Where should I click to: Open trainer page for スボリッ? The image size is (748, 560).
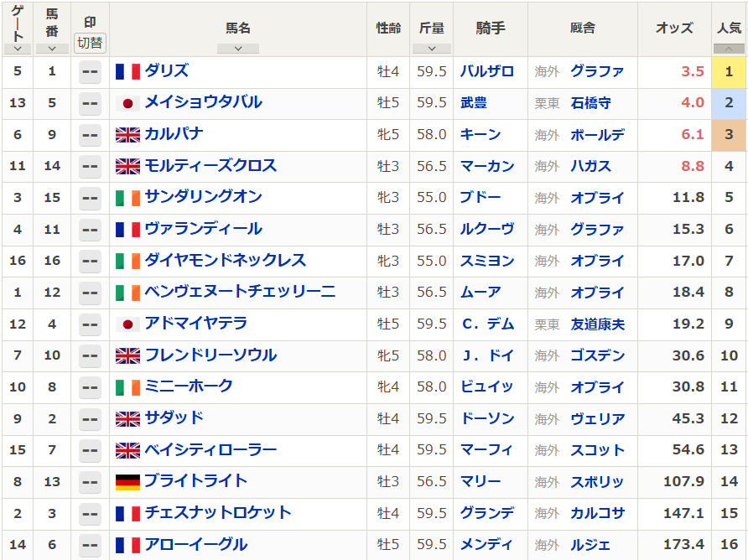[598, 482]
